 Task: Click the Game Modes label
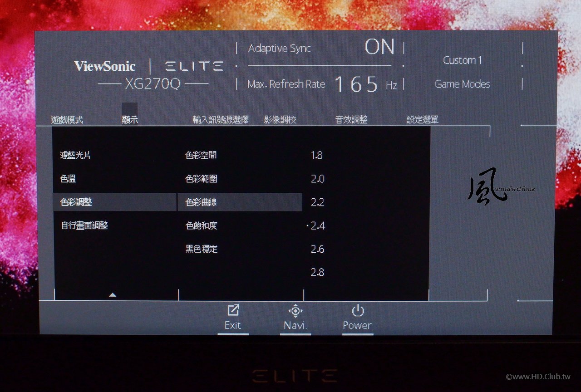(462, 84)
